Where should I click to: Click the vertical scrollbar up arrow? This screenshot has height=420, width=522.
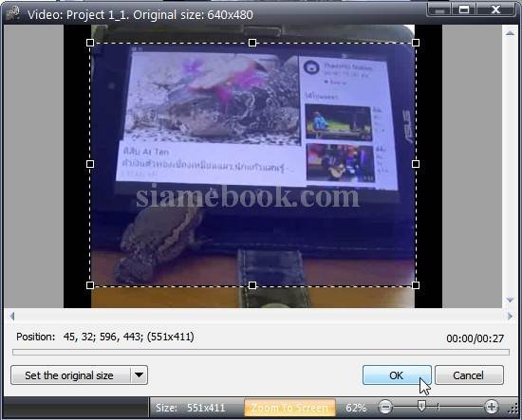pos(510,33)
